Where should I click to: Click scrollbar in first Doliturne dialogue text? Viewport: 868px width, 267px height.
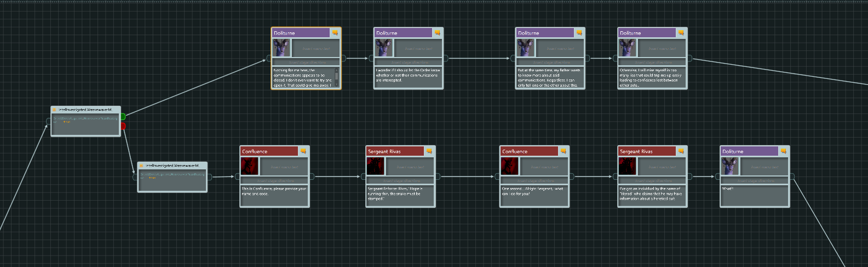(337, 77)
